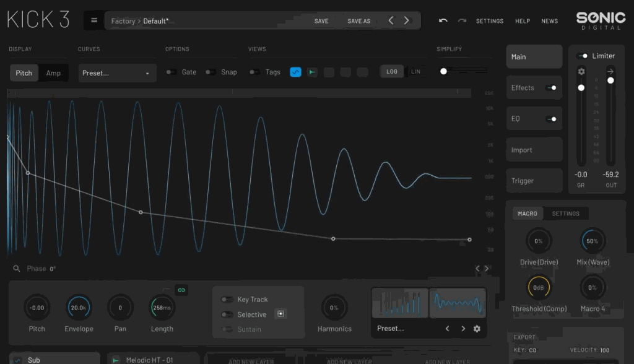Screen dimensions: 634x364
Task: Open the NEWS menu
Action: tap(550, 21)
